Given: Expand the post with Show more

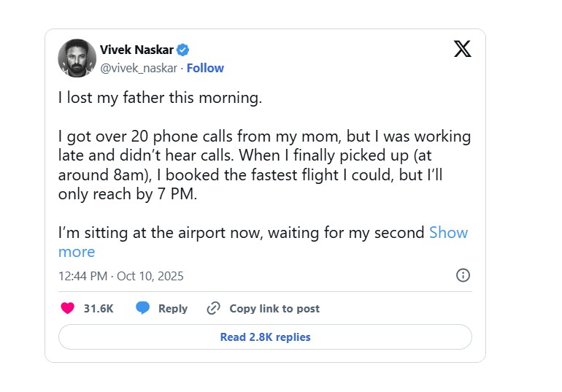Looking at the screenshot, I should coord(448,233).
